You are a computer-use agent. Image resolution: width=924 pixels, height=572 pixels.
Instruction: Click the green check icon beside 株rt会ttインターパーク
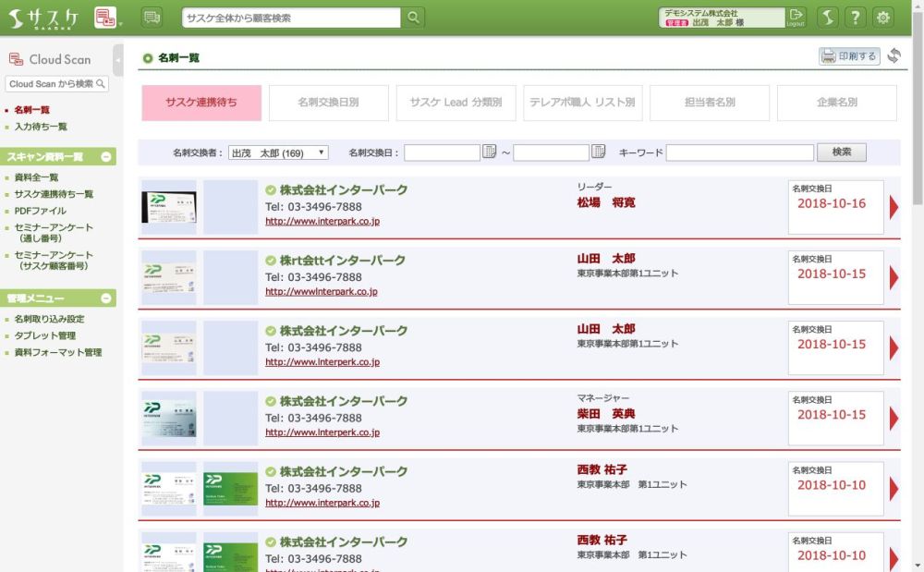click(271, 261)
